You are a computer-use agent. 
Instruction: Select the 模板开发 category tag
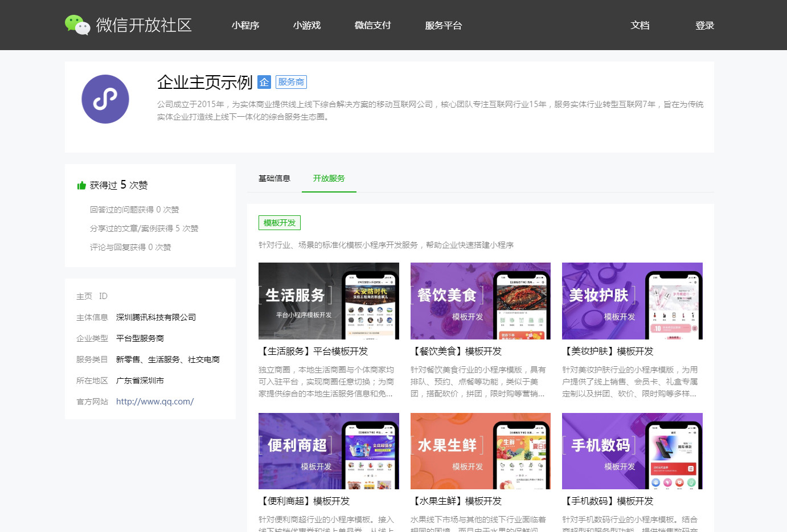pos(279,223)
